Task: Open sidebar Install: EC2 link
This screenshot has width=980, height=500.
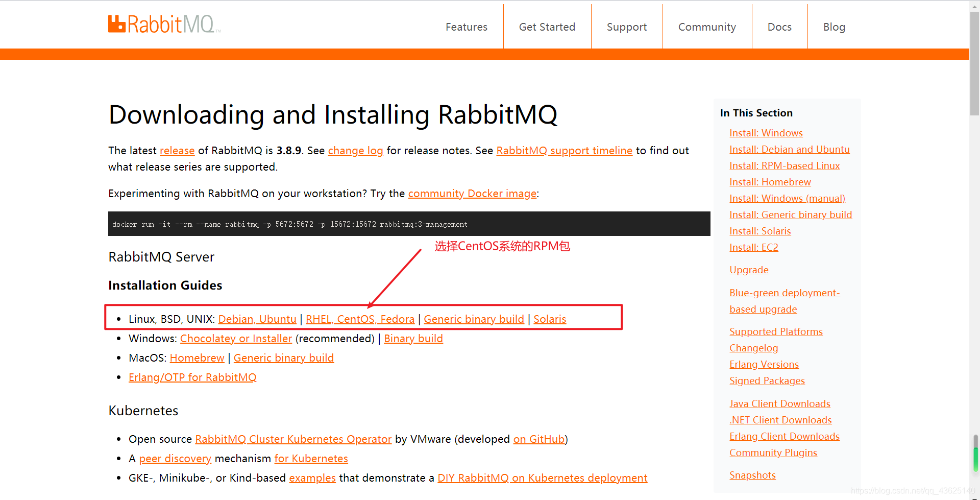Action: (x=753, y=248)
